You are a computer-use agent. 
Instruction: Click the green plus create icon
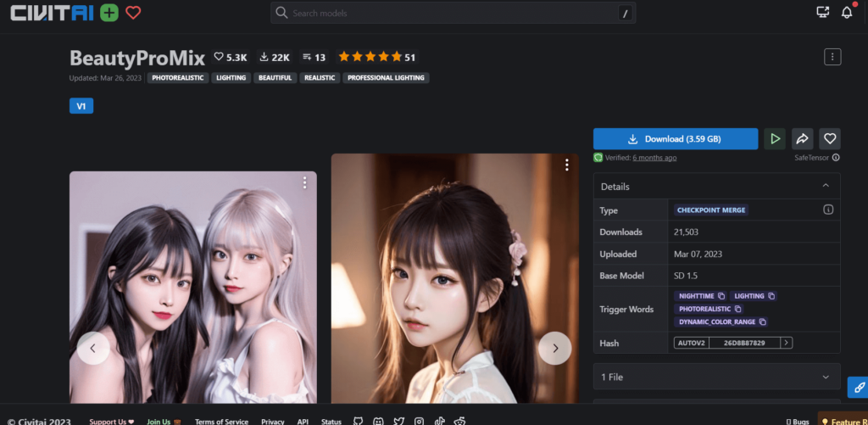108,13
